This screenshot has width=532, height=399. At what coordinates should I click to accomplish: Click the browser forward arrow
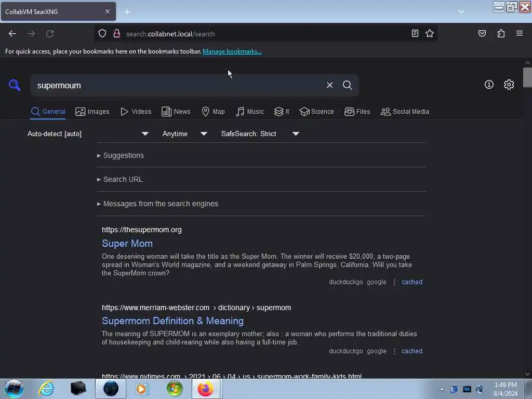coord(31,34)
